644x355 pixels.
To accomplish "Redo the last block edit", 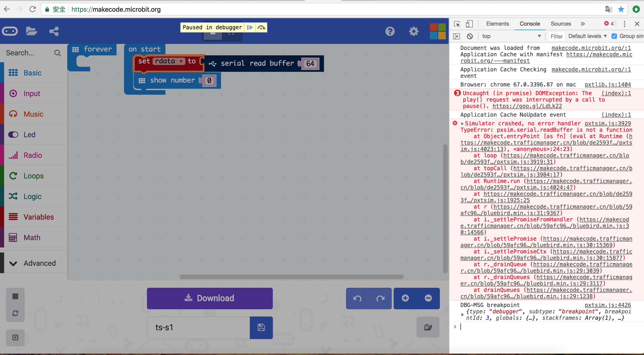I will (x=381, y=298).
